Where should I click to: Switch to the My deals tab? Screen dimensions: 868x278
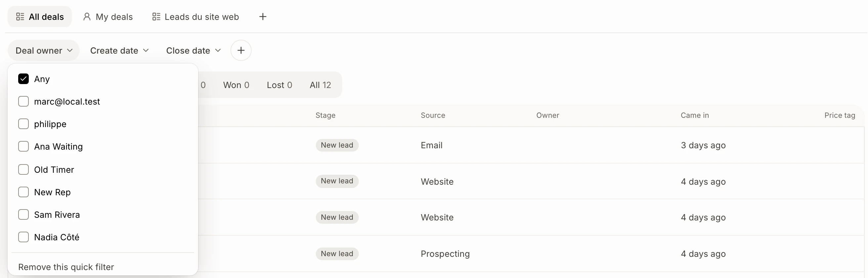coord(108,17)
